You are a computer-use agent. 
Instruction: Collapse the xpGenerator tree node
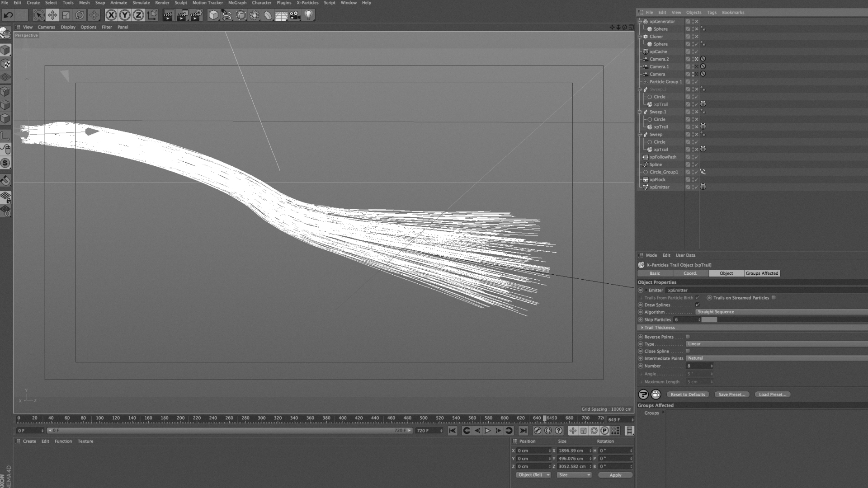pos(640,21)
